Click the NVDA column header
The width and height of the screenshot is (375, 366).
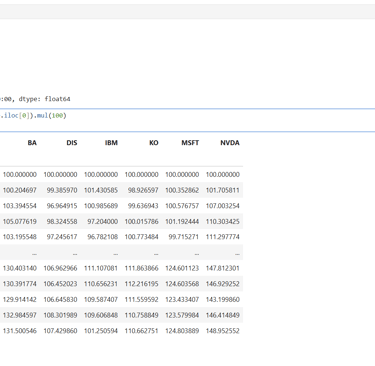230,143
